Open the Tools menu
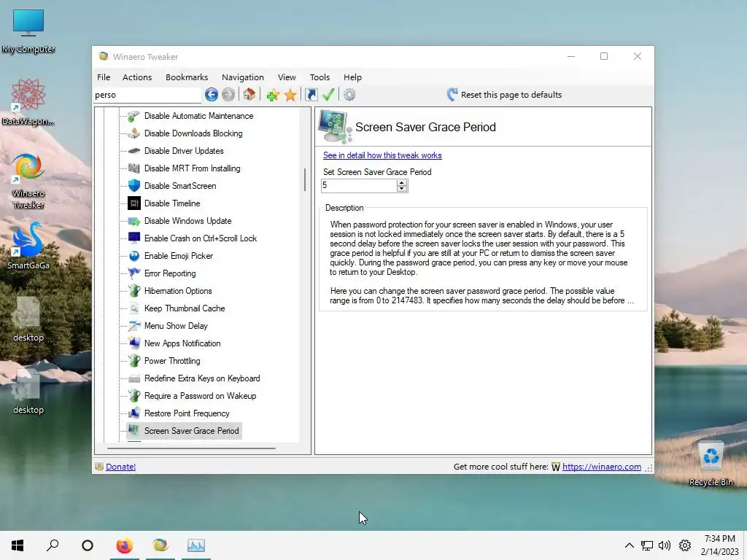Image resolution: width=747 pixels, height=560 pixels. point(320,77)
